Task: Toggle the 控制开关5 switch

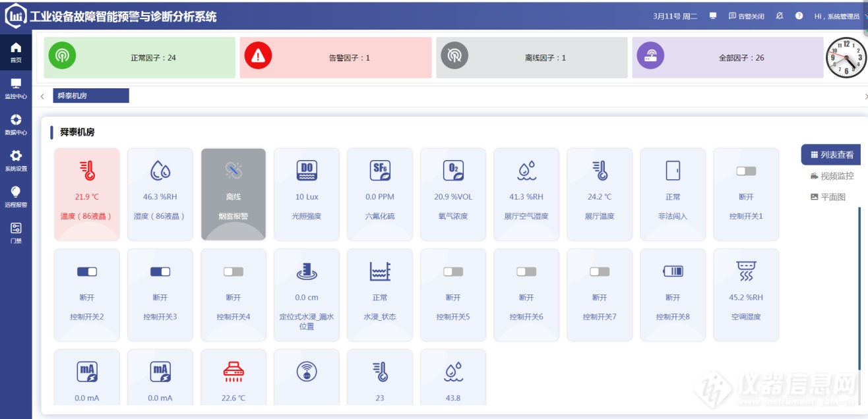Action: [453, 271]
